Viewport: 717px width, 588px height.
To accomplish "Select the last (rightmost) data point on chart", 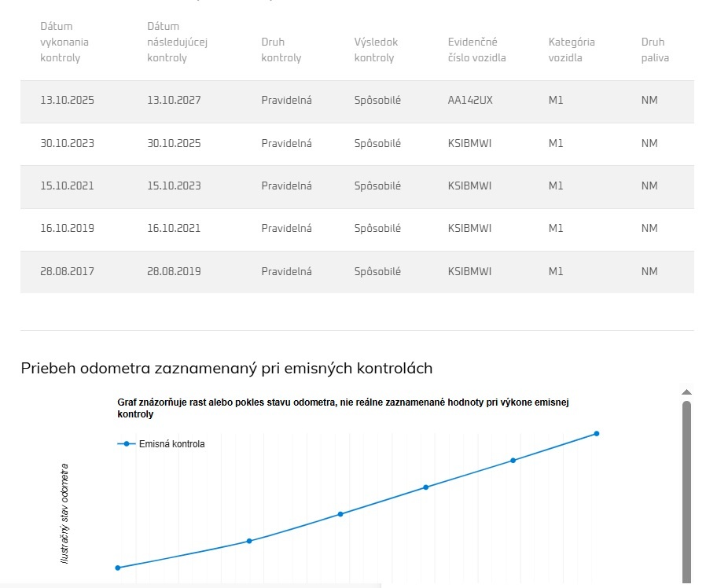I will (597, 434).
